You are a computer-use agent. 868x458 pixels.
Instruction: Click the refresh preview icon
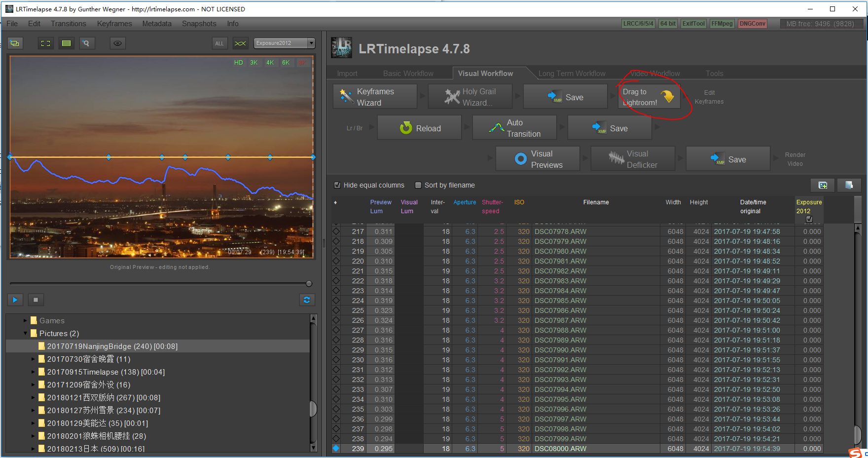click(x=307, y=300)
